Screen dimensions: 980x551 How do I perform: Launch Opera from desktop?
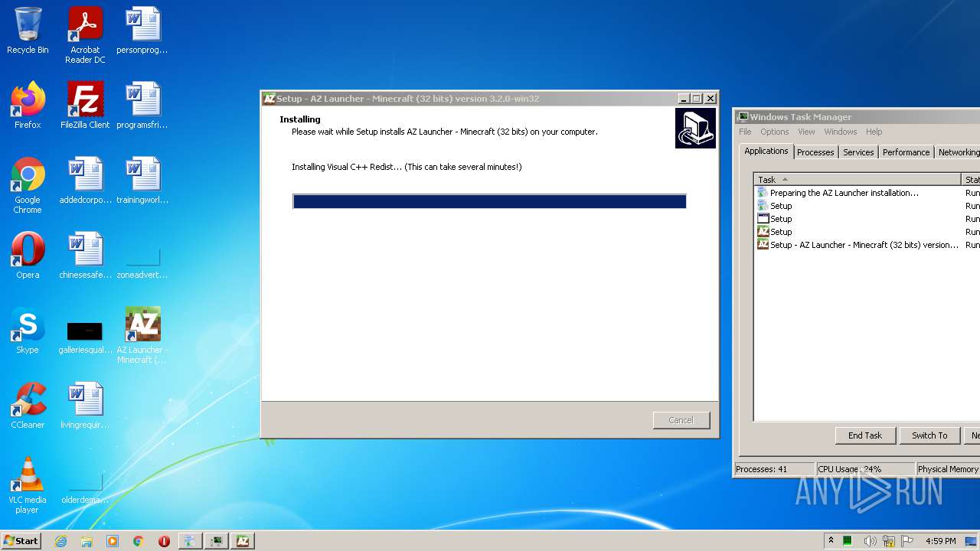pos(28,256)
